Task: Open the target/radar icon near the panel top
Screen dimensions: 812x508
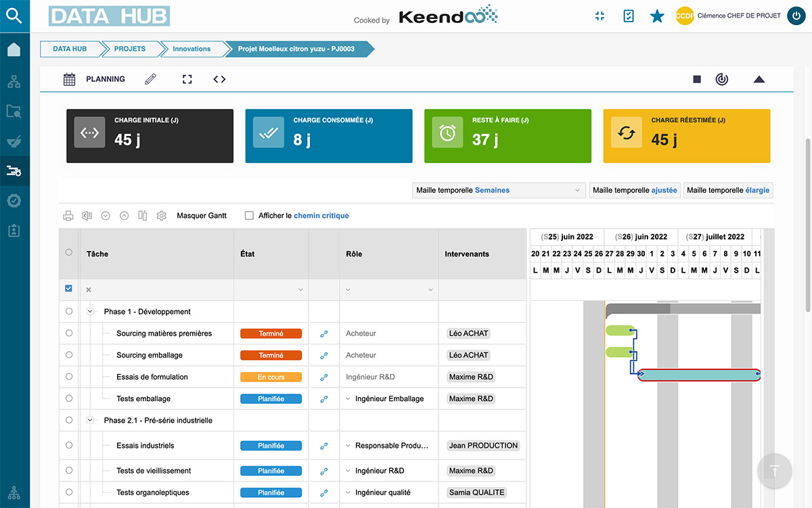Action: tap(721, 79)
